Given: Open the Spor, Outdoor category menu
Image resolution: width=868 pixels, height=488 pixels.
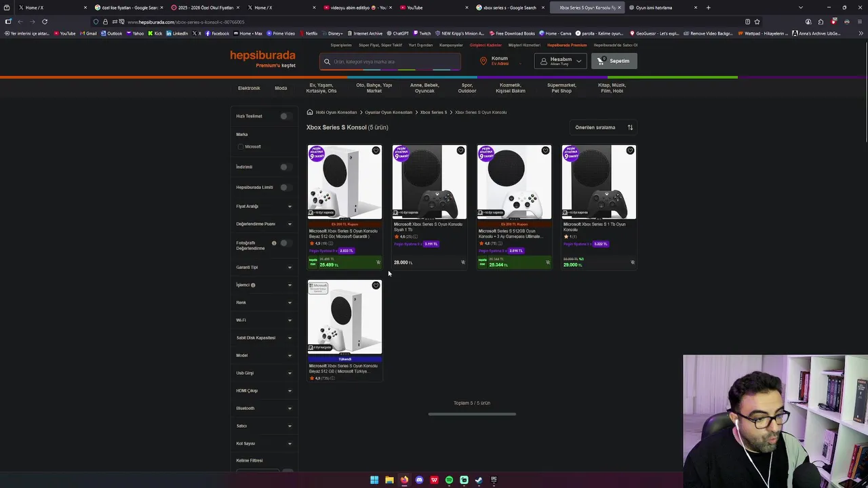Looking at the screenshot, I should (467, 88).
